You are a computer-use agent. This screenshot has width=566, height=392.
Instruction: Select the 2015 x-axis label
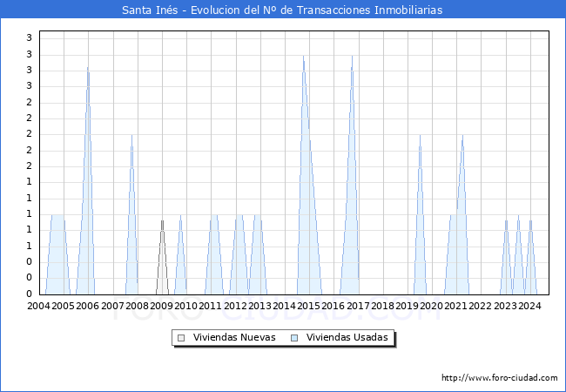click(308, 306)
